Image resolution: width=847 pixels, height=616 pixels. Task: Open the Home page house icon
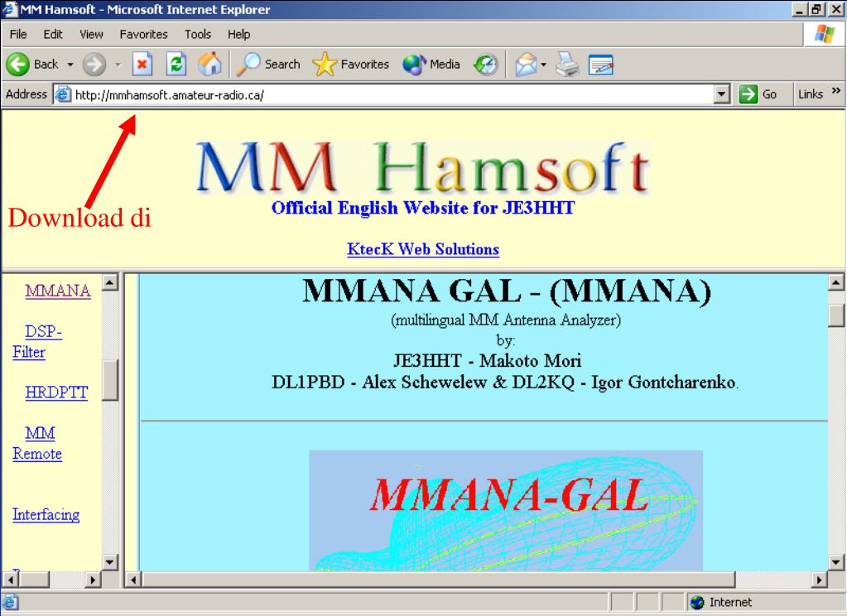pyautogui.click(x=209, y=65)
